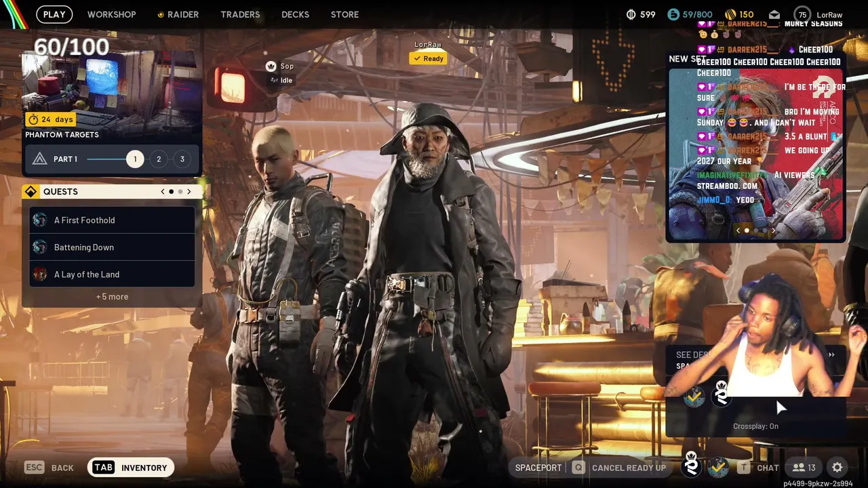
Task: Click the Q key icon
Action: point(578,468)
